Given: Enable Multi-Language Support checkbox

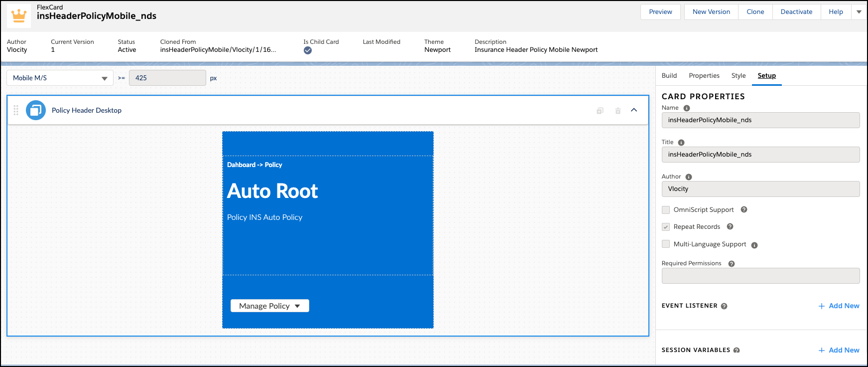Looking at the screenshot, I should 666,244.
